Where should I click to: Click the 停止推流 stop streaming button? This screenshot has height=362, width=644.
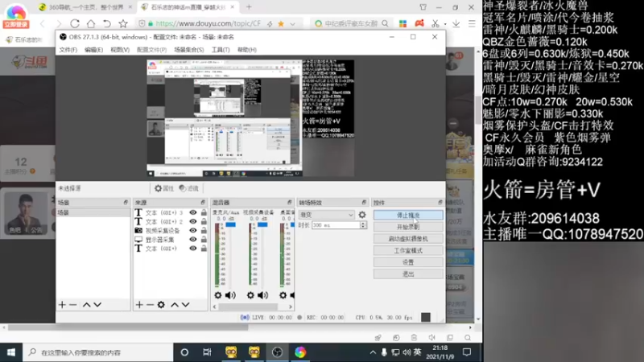point(408,215)
